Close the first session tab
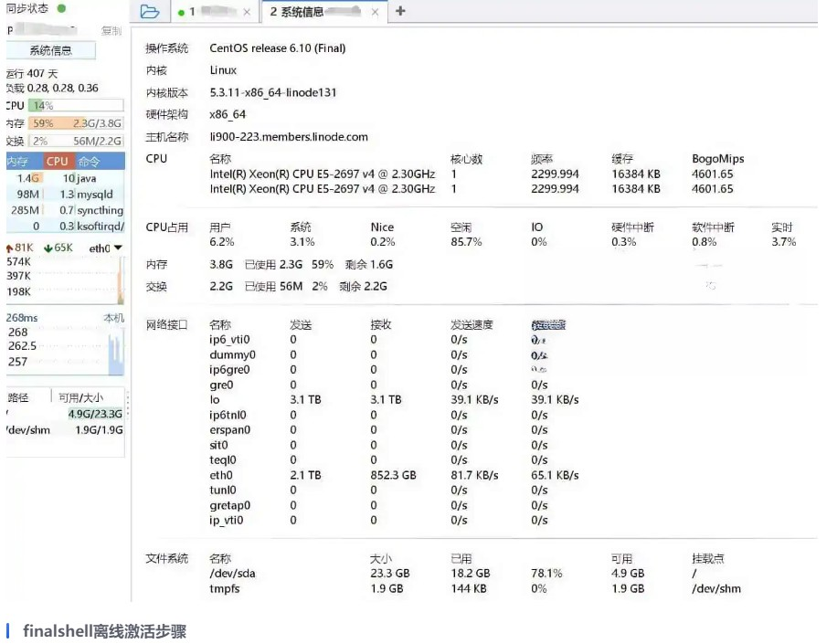Viewport: 837px width, 644px height. point(247,12)
